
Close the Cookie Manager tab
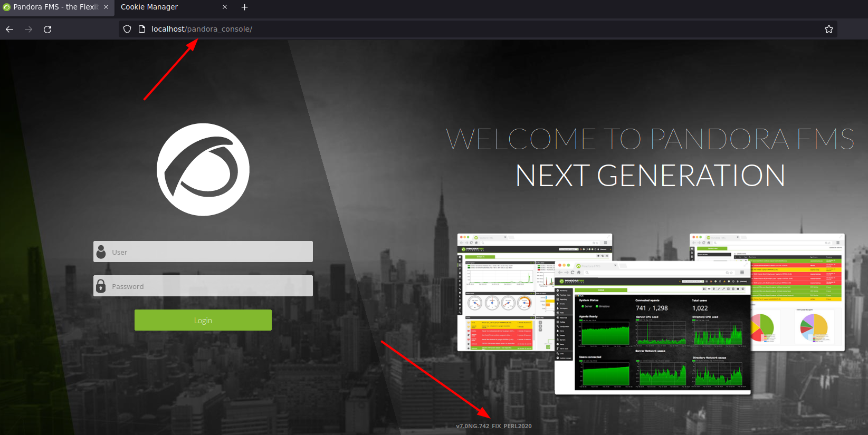pyautogui.click(x=225, y=7)
